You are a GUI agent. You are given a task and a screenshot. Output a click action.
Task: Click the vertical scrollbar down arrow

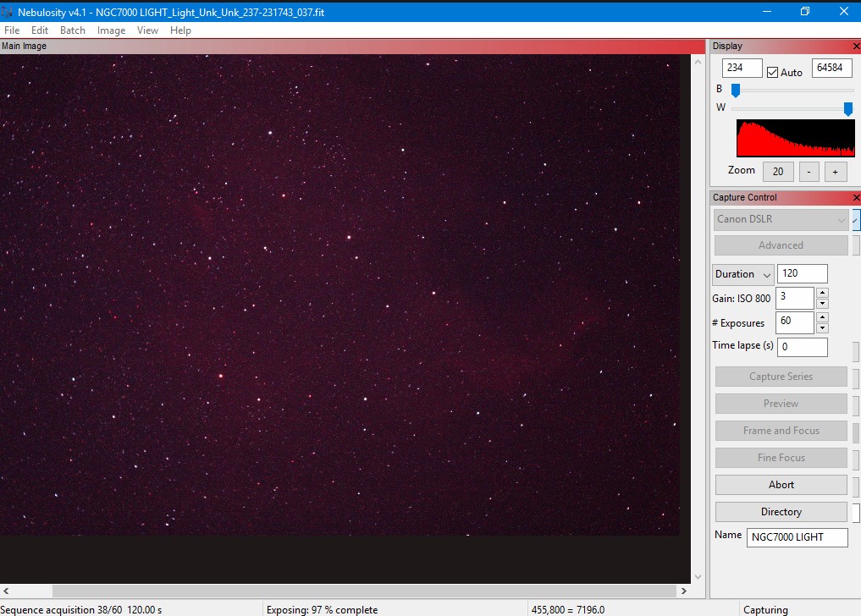point(698,577)
